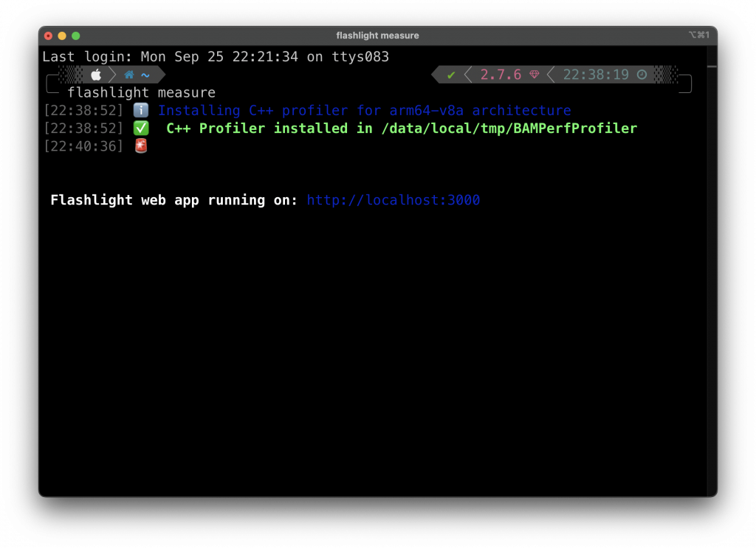The image size is (756, 548).
Task: Minimize the terminal window
Action: [x=62, y=35]
